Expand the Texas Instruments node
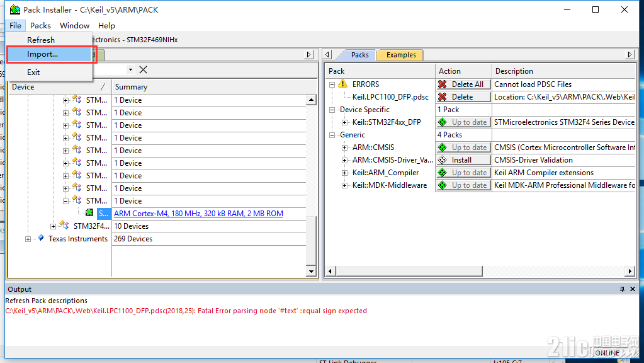The image size is (644, 363). click(28, 239)
